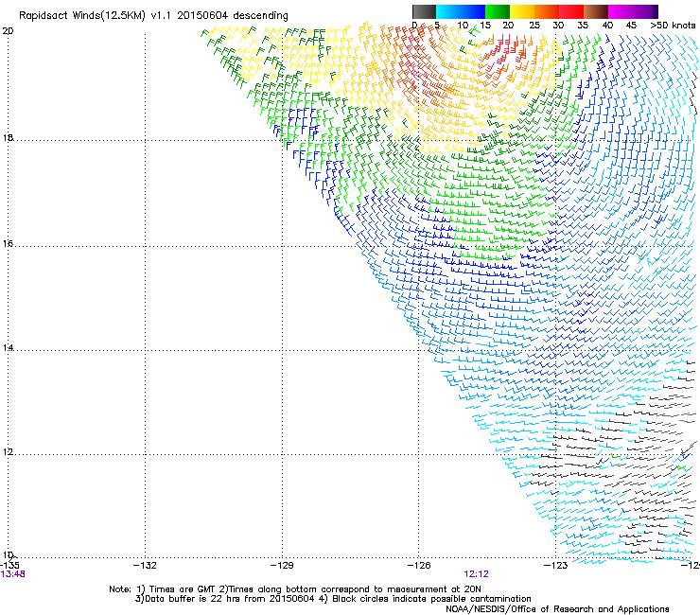Click the green 15-20 knots legend swatch
Screen dimensions: 700x615
click(498, 11)
